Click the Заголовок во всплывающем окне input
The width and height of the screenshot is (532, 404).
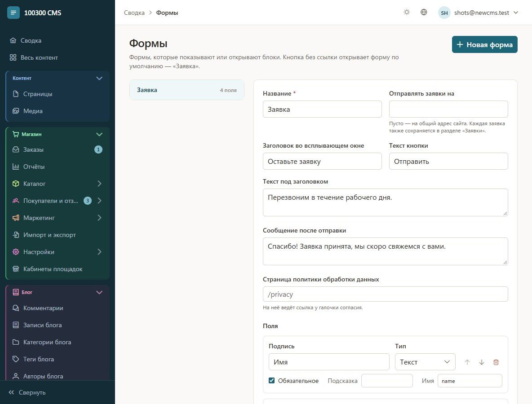point(322,161)
